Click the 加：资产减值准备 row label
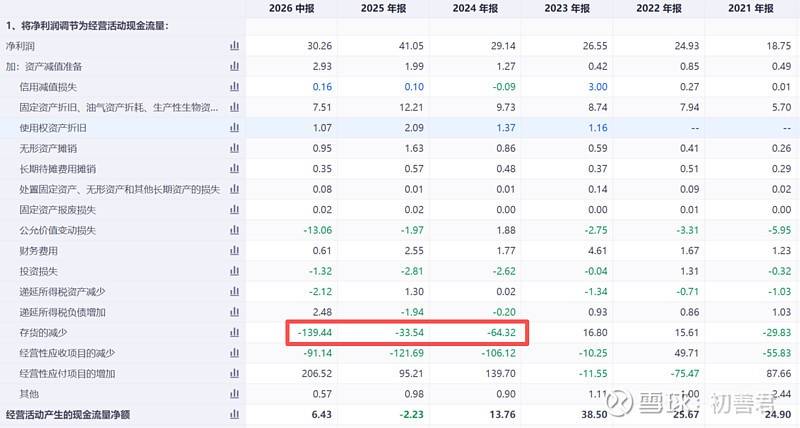Screen dimensions: 800x428 [x=44, y=66]
